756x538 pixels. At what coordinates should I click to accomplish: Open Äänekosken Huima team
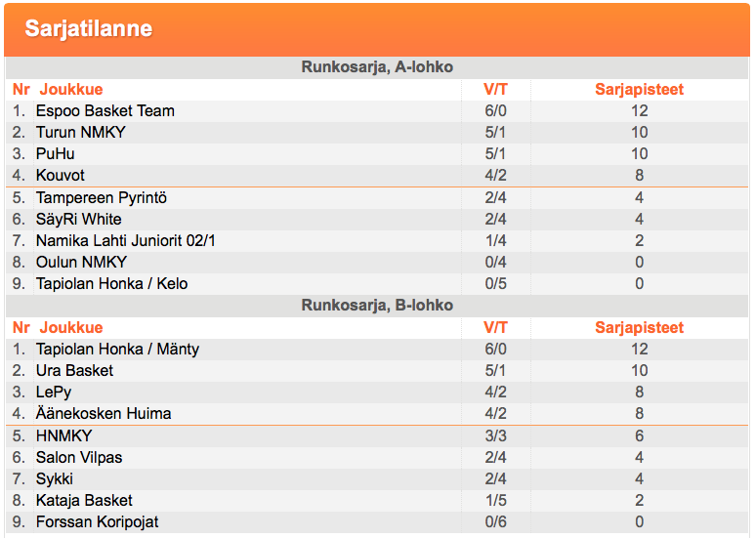pos(104,413)
